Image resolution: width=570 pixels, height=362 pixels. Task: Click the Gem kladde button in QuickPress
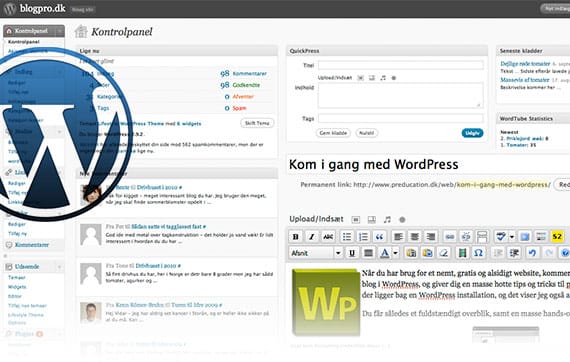tap(333, 133)
